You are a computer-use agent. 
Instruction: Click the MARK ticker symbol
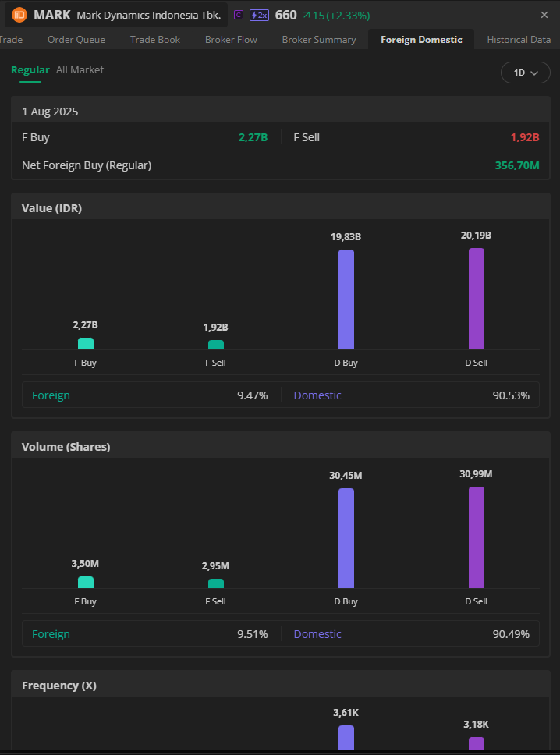pyautogui.click(x=52, y=15)
